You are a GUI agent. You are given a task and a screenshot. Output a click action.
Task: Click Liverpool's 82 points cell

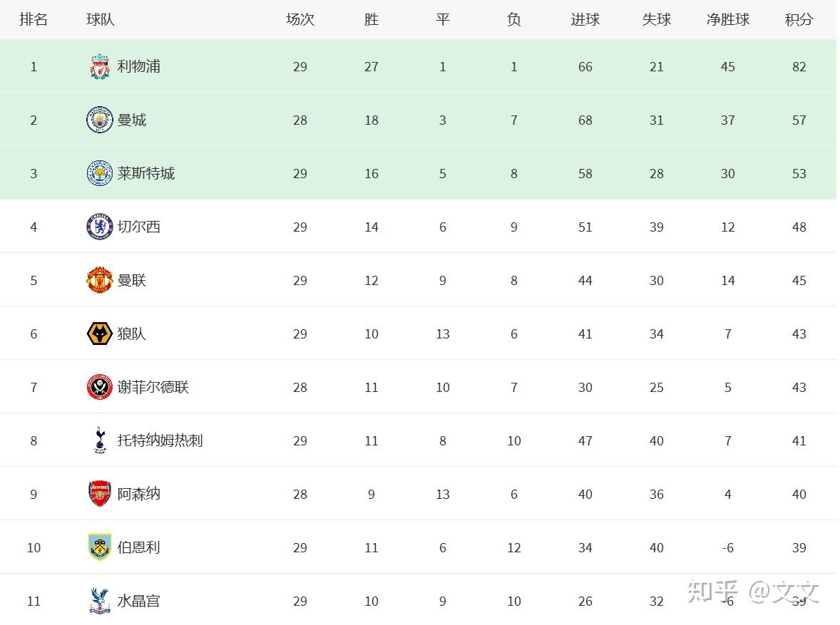point(799,67)
